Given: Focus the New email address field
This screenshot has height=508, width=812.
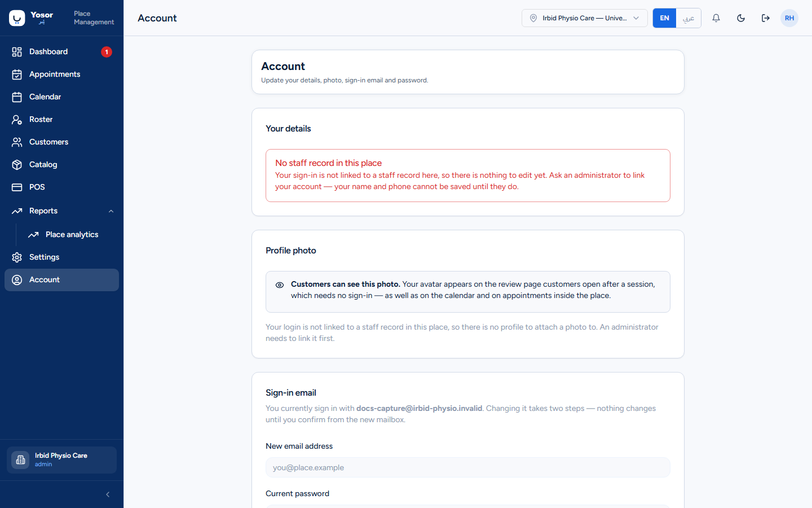Looking at the screenshot, I should [x=468, y=467].
